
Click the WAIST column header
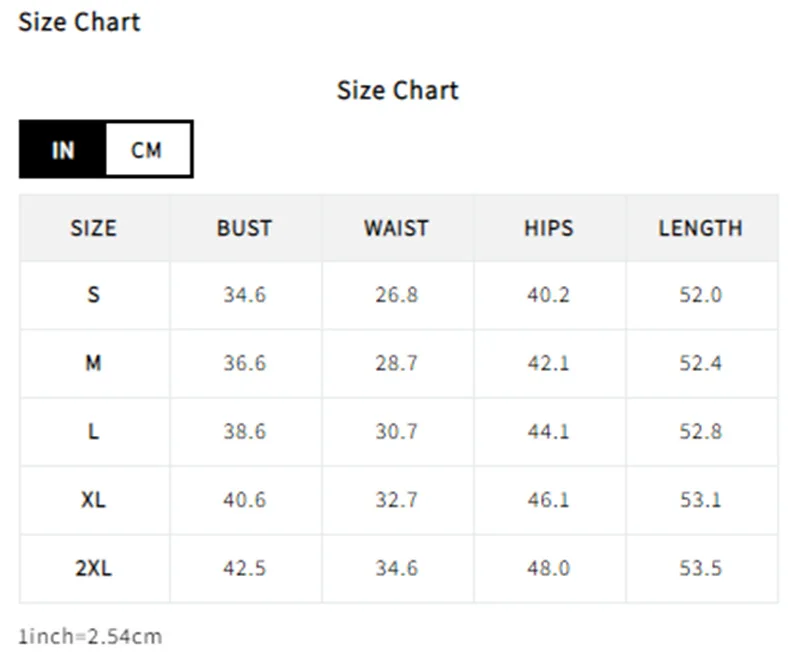396,228
